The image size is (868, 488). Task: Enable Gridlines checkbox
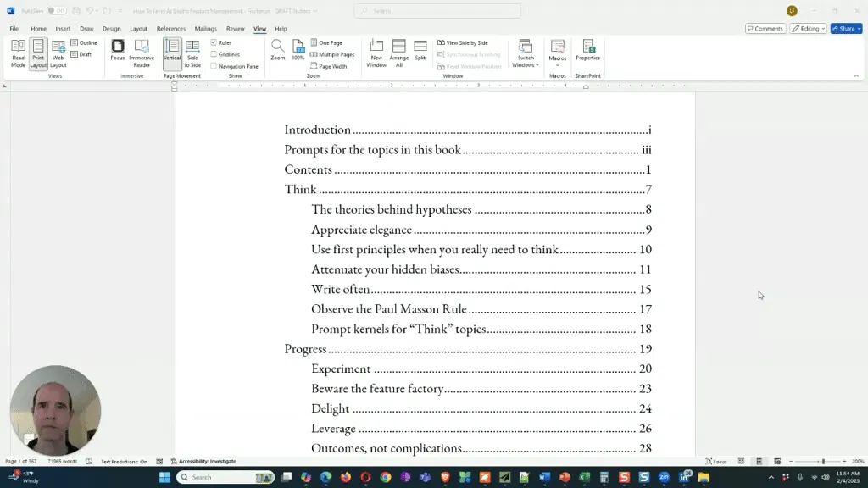[214, 54]
